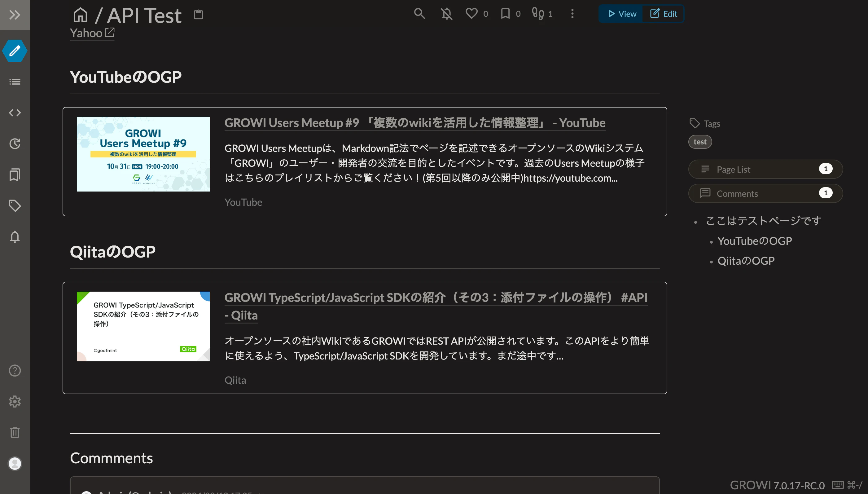
Task: Click the 'Qiita' site name under card
Action: 235,380
